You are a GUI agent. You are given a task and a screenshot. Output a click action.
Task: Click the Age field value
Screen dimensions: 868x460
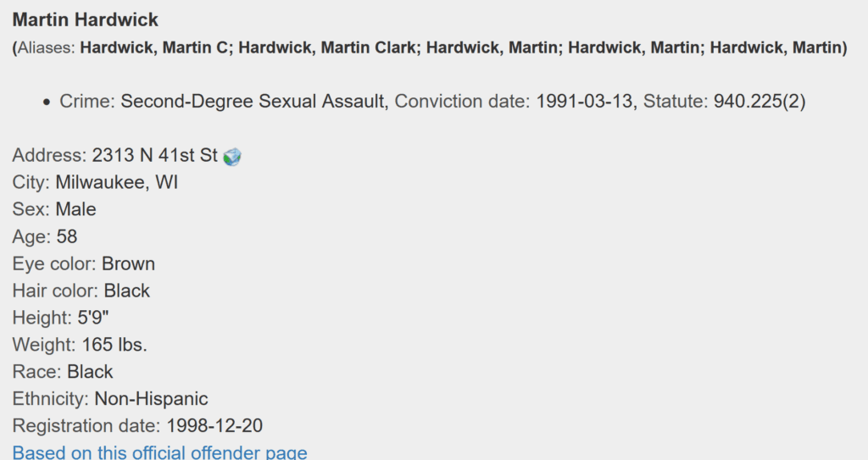pyautogui.click(x=67, y=236)
